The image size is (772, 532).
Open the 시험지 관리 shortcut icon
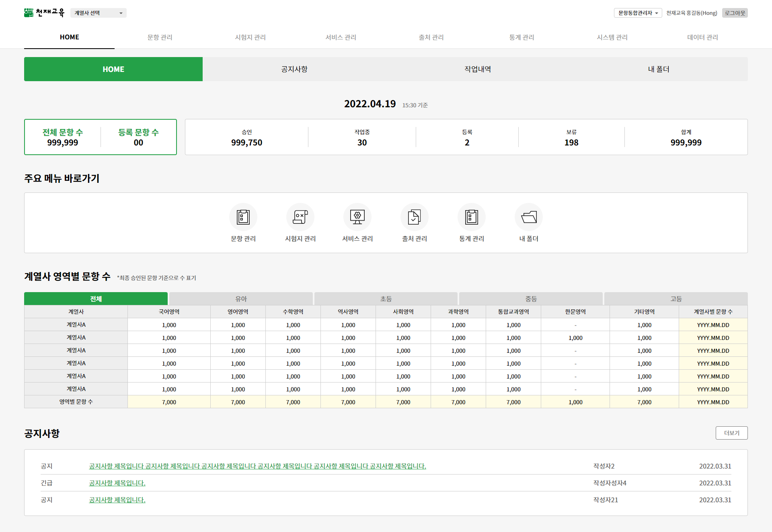(300, 217)
